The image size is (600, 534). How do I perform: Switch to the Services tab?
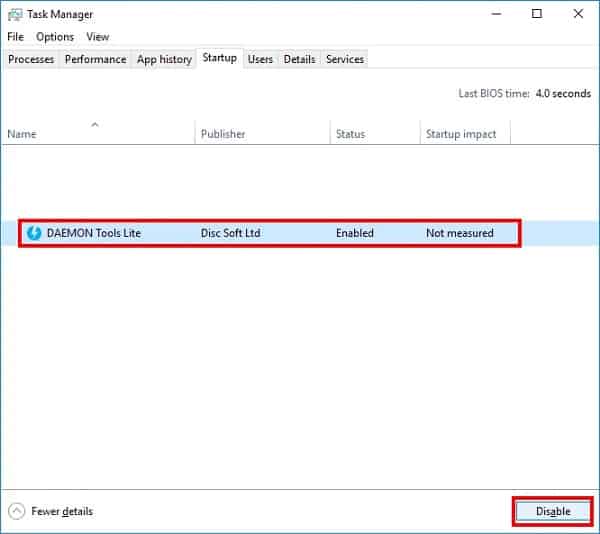(345, 59)
